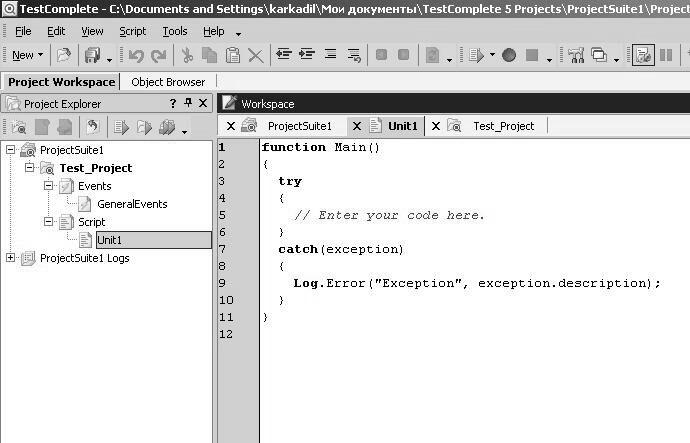
Task: Collapse the Test_Project tree node
Action: coord(30,168)
